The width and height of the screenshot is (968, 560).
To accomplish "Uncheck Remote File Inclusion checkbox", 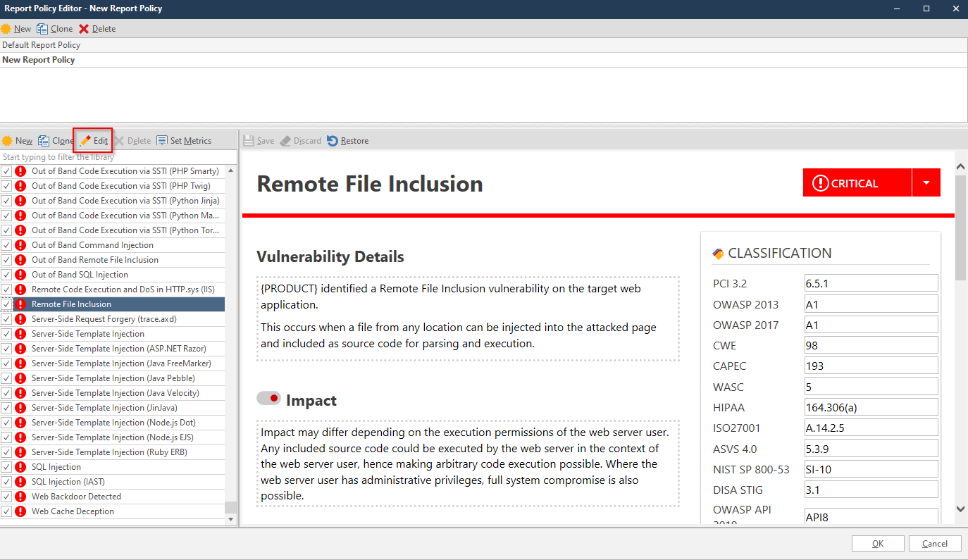I will 6,304.
